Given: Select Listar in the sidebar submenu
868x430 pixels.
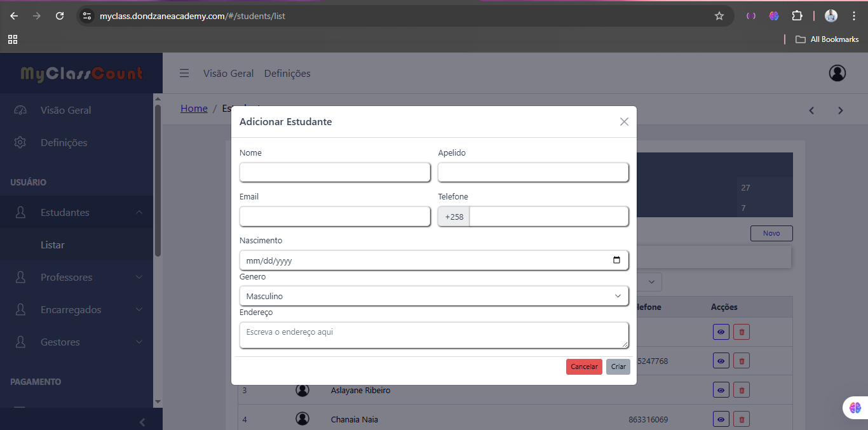Looking at the screenshot, I should click(x=53, y=245).
